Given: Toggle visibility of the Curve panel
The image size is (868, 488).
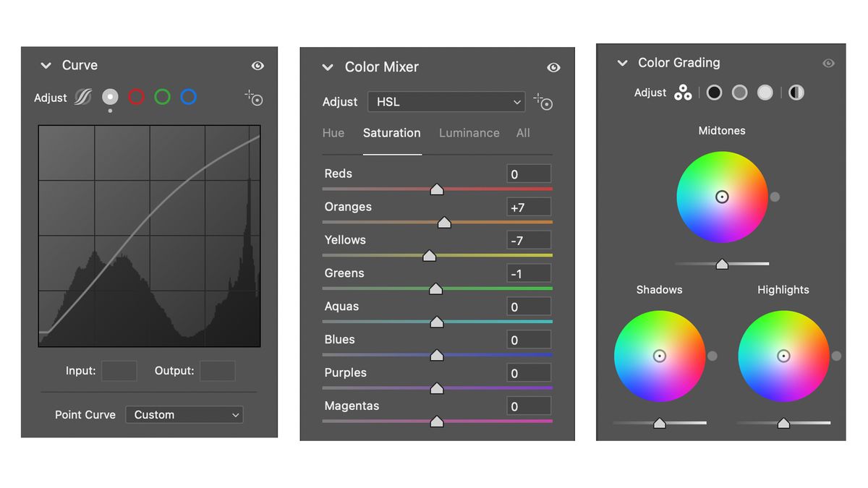Looking at the screenshot, I should tap(258, 65).
